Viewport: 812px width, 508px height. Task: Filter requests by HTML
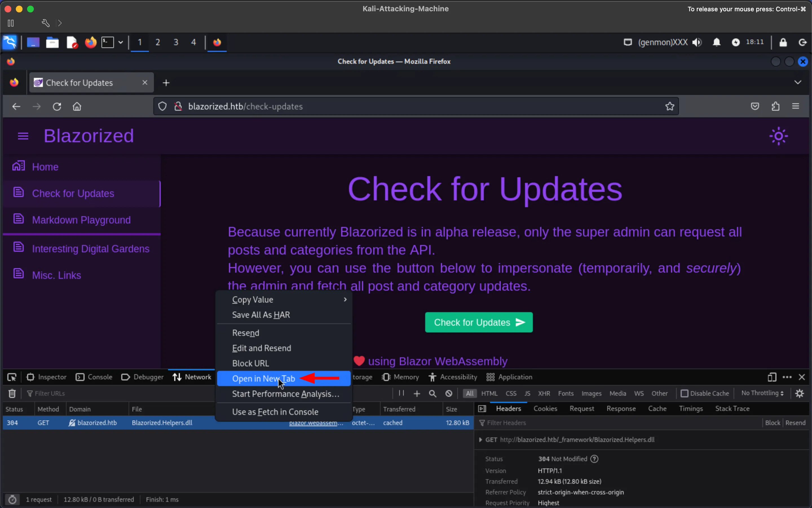click(489, 393)
